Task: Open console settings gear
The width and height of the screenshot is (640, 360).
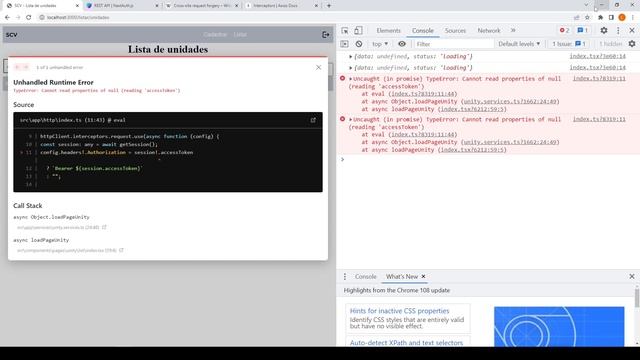Action: (x=632, y=44)
